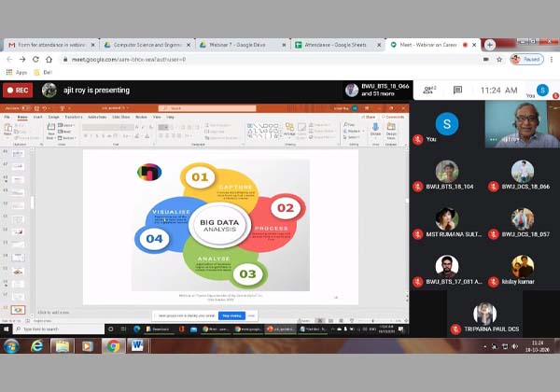The width and height of the screenshot is (560, 392).
Task: Select the kisley kumar participant tile
Action: coord(522,271)
